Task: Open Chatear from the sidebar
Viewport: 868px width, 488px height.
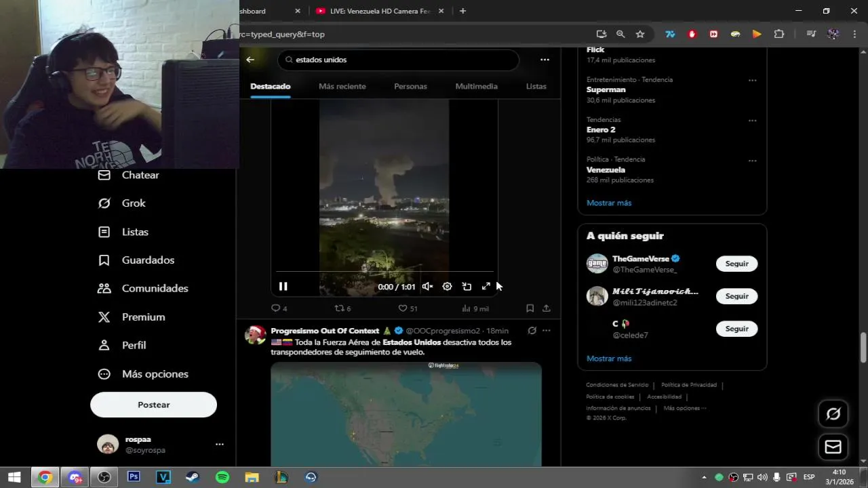Action: click(129, 175)
